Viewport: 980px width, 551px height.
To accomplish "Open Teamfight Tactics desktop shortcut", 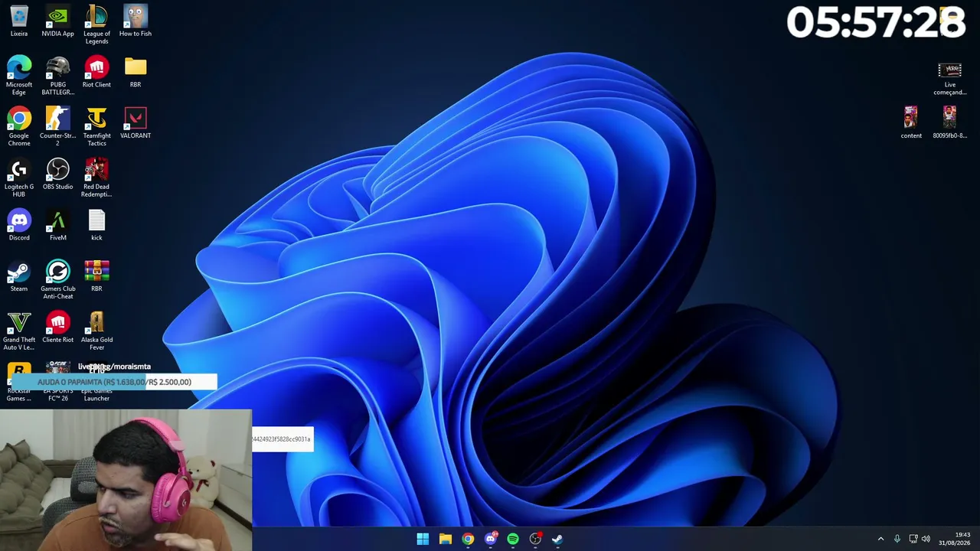I will click(96, 126).
